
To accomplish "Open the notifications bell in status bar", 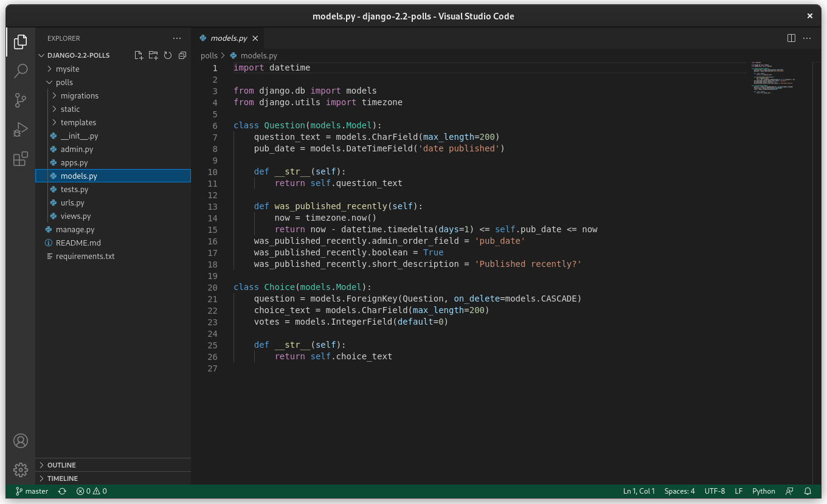I will [808, 491].
